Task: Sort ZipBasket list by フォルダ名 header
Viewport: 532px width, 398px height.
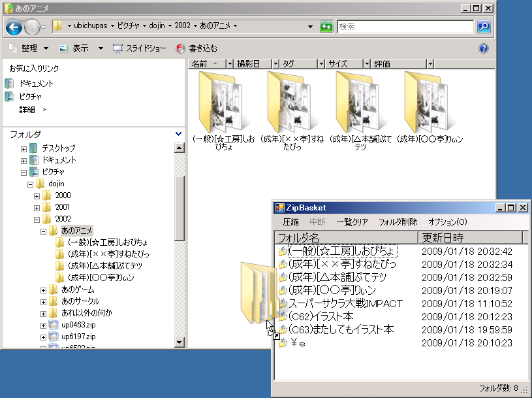Action: tap(347, 237)
